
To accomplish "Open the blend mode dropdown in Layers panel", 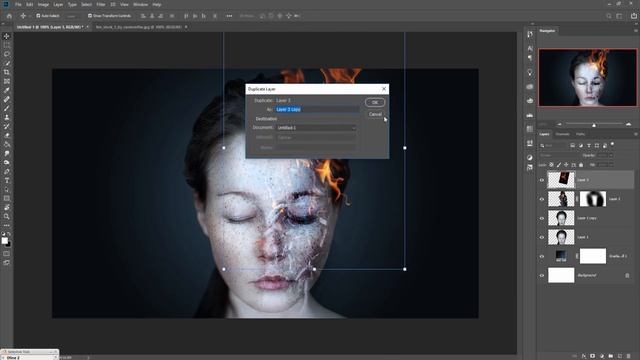I will (x=559, y=156).
